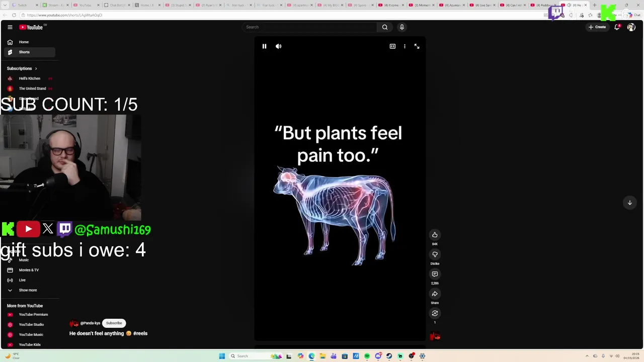Open browser tab list dropdown arrow

5,5
